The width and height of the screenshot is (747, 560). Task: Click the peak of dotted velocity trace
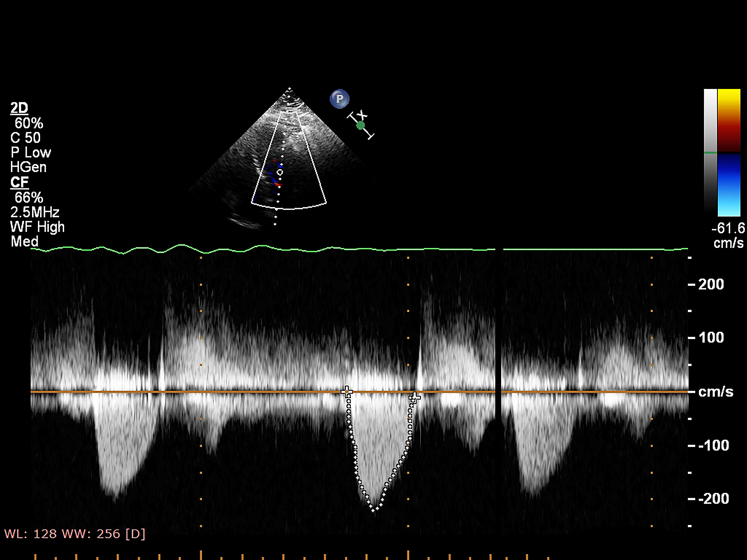coord(373,510)
